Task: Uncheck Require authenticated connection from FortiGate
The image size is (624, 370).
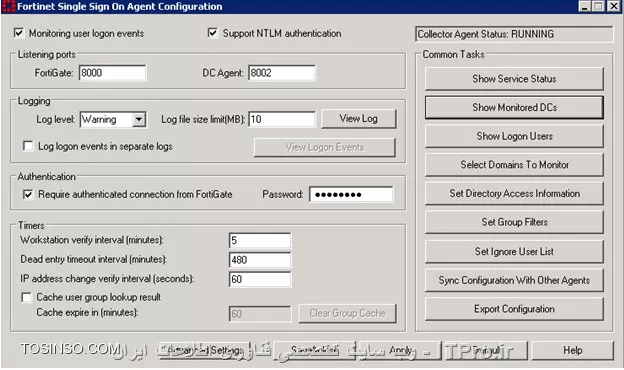Action: tap(28, 194)
